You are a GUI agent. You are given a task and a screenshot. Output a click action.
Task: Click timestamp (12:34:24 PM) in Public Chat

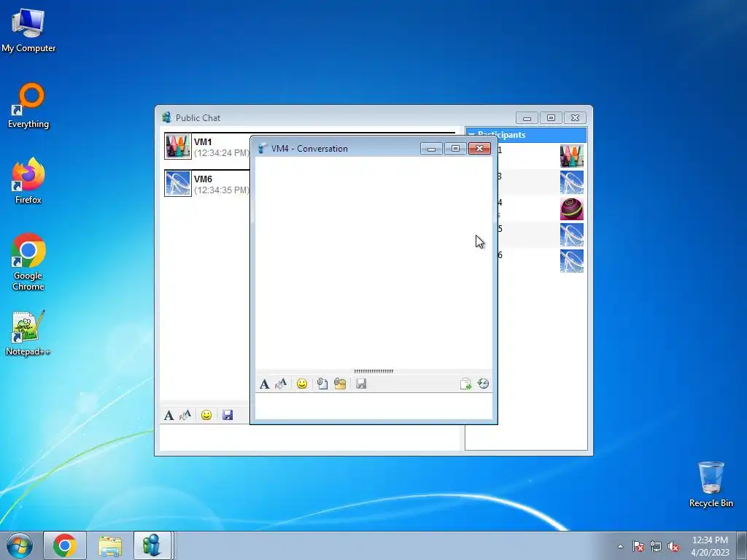point(222,153)
